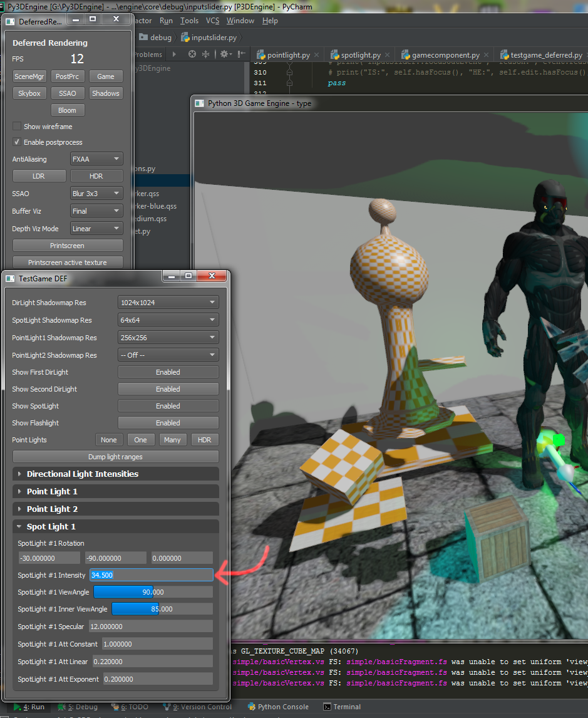Toggle the Enable postprocess checkbox
Image resolution: width=588 pixels, height=718 pixels.
click(x=17, y=142)
